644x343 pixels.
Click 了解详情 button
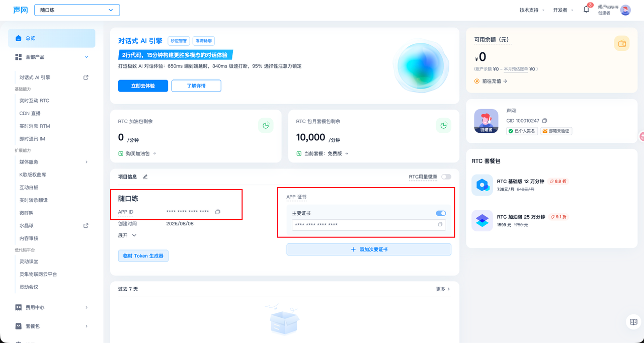click(196, 86)
